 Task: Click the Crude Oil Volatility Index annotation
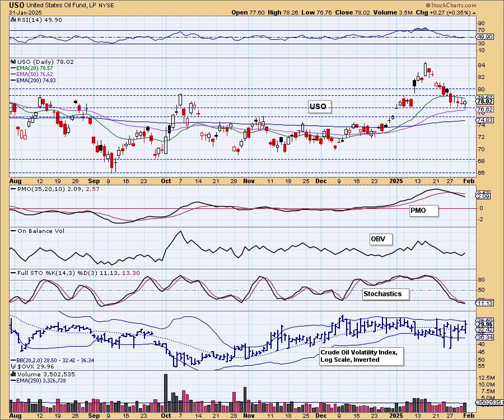[361, 356]
